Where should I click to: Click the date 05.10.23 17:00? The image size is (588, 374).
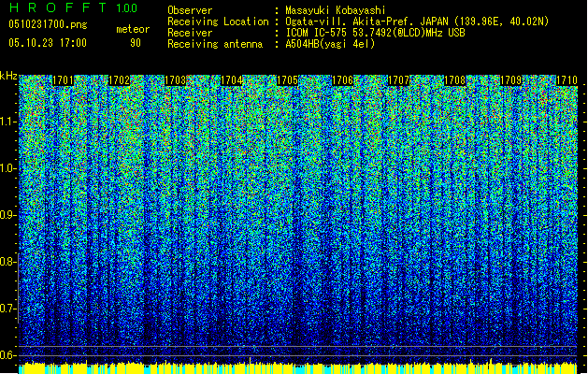tap(48, 42)
